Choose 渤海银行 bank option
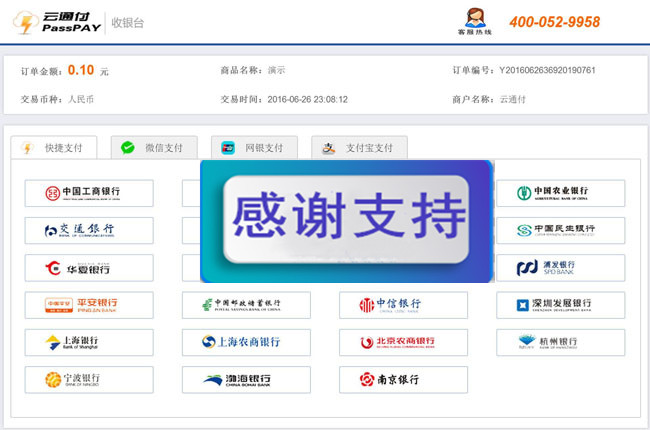 246,380
